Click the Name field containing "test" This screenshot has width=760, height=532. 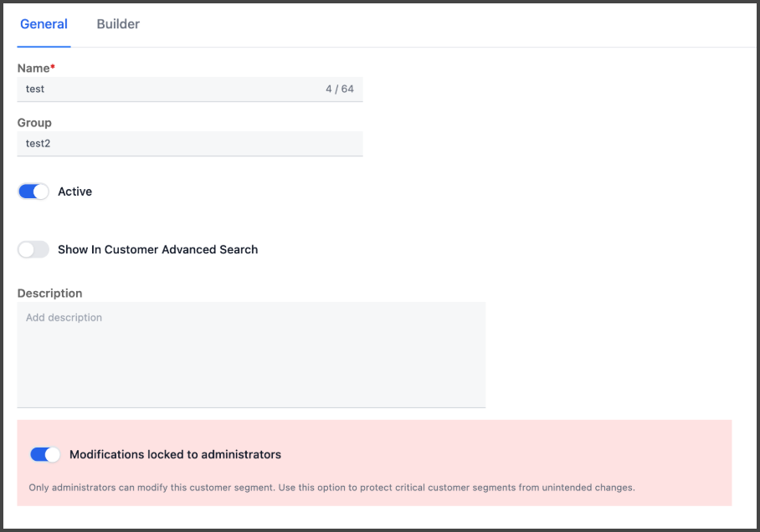click(189, 90)
